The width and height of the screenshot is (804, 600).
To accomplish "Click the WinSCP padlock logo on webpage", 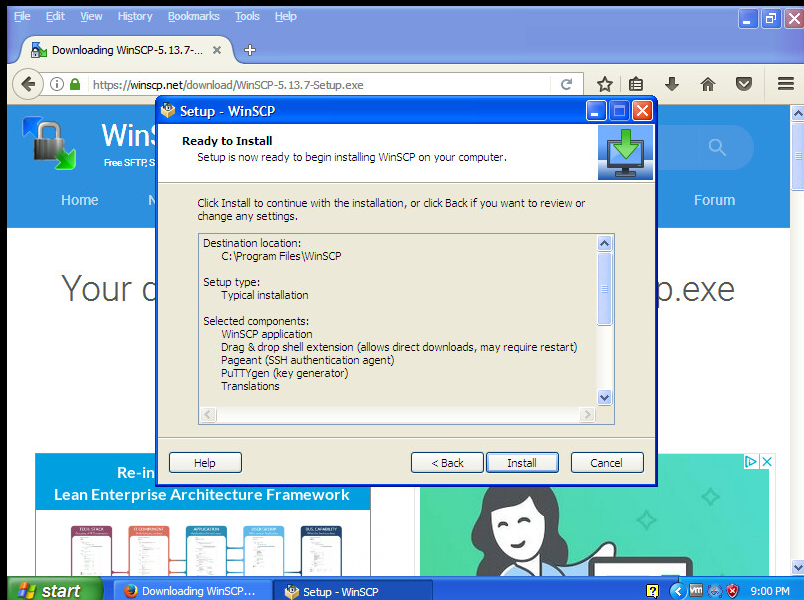I will point(49,143).
